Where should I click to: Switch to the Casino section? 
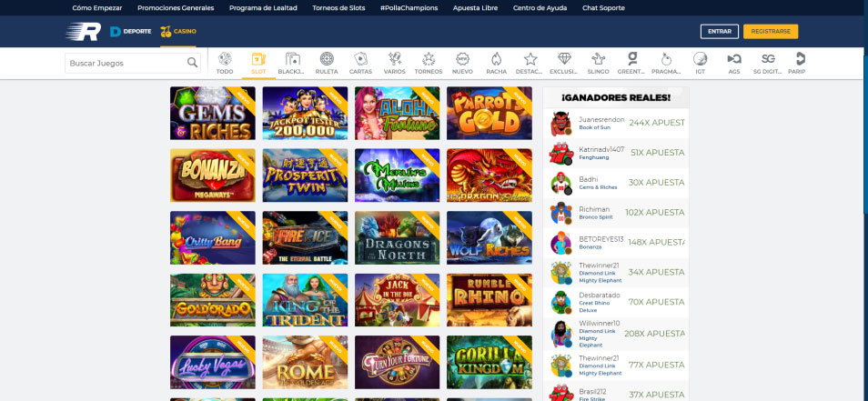click(x=178, y=32)
